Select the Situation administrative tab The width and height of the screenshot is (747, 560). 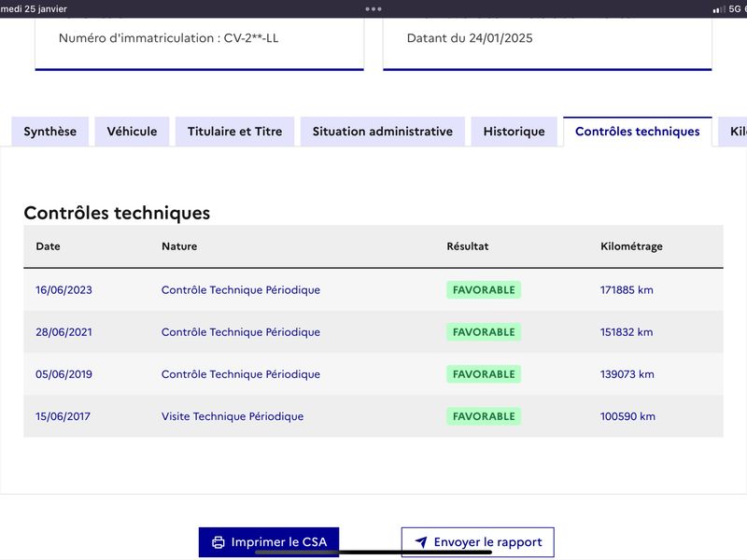point(383,132)
